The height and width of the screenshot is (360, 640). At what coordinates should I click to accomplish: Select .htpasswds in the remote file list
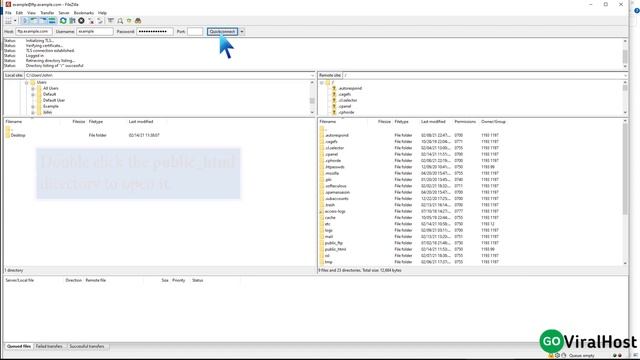point(334,167)
